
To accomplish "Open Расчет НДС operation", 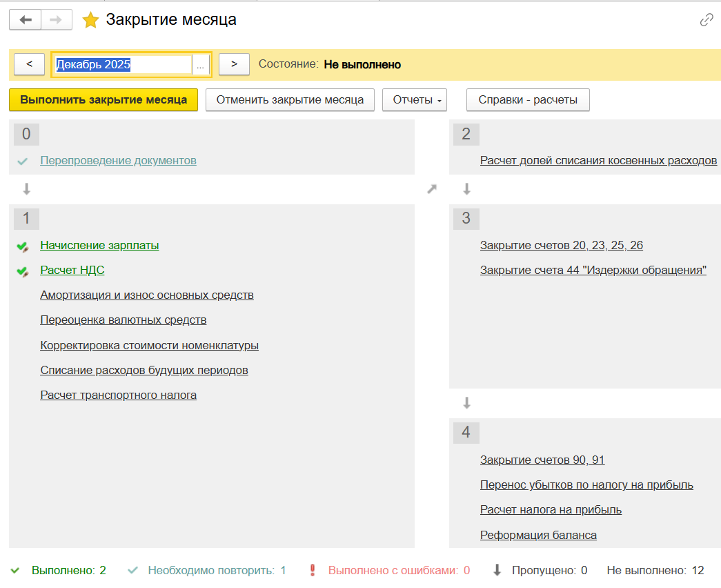I will click(x=72, y=270).
